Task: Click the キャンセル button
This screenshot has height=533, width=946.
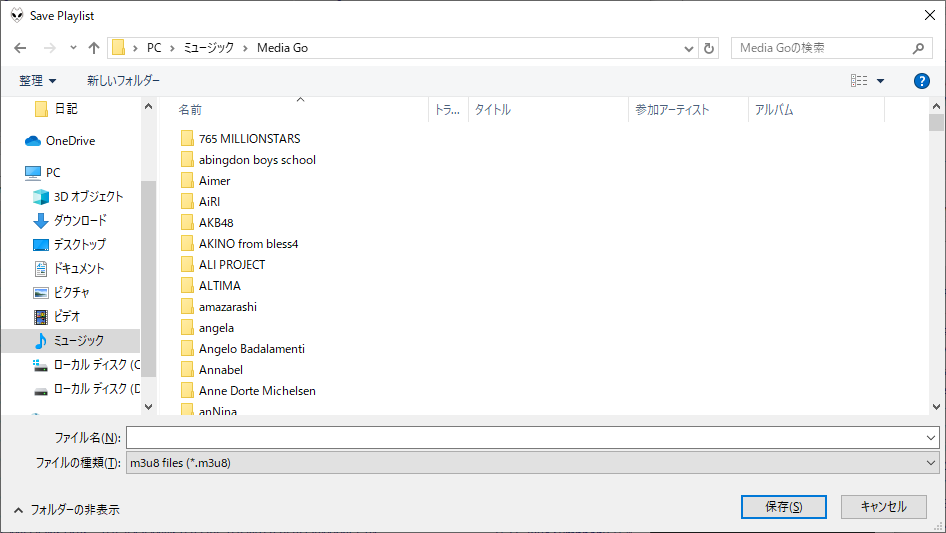Action: click(883, 506)
